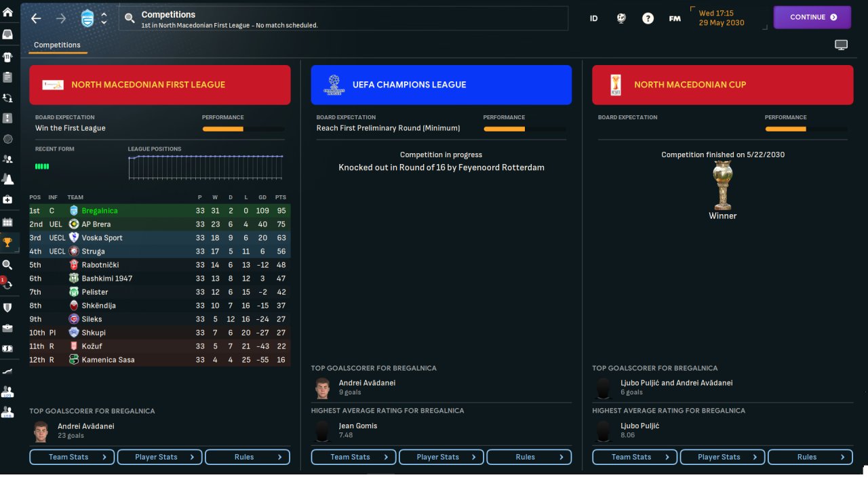Click Jean Gomis's portrait silhouette
Viewport: 868px width, 488px height.
click(x=323, y=430)
